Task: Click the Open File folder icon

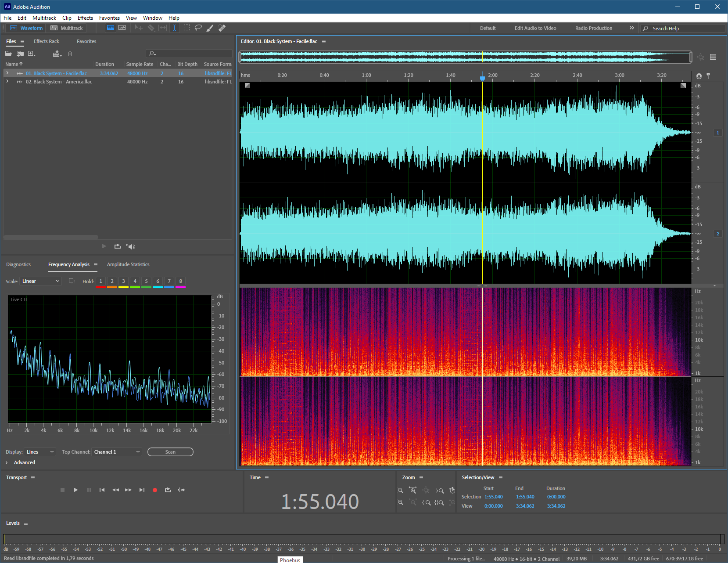Action: point(8,54)
